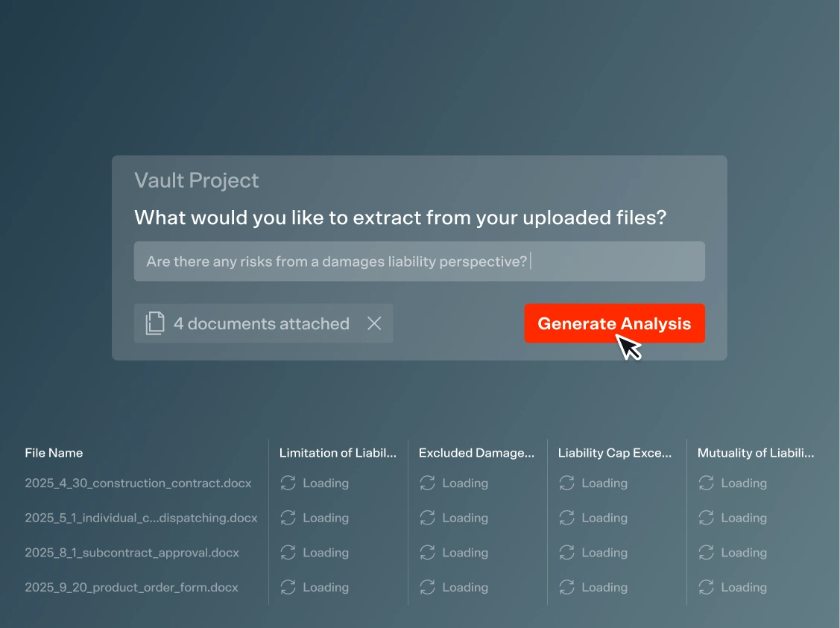Image resolution: width=840 pixels, height=628 pixels.
Task: Click loading spinner for product_order_form Mutuality column
Action: click(x=706, y=587)
